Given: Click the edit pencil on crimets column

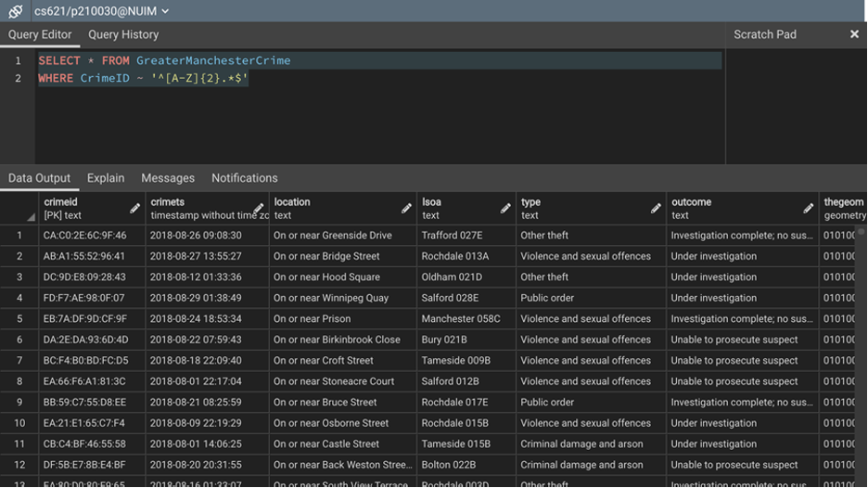Looking at the screenshot, I should 258,209.
